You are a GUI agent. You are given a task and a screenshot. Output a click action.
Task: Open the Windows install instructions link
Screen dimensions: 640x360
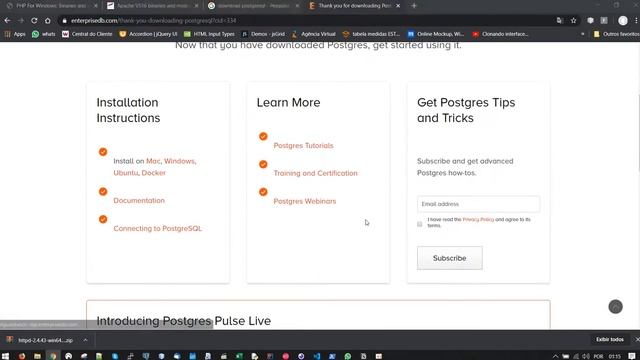click(179, 161)
